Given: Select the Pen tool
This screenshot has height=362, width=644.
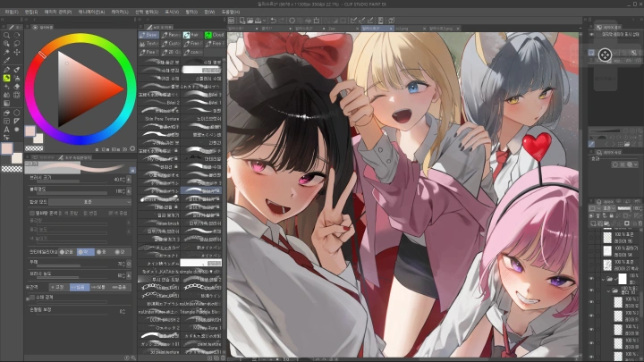Looking at the screenshot, I should [6, 70].
